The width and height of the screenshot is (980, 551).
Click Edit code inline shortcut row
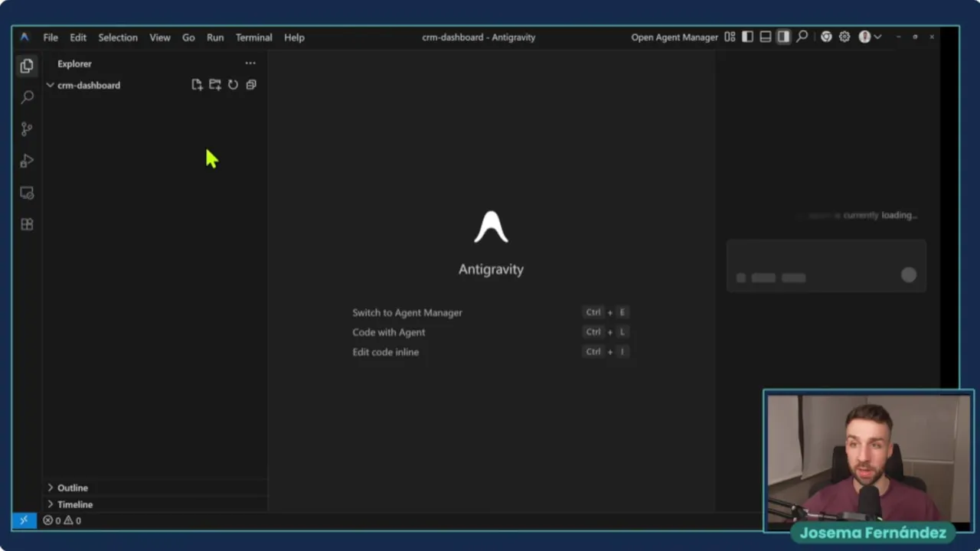490,352
